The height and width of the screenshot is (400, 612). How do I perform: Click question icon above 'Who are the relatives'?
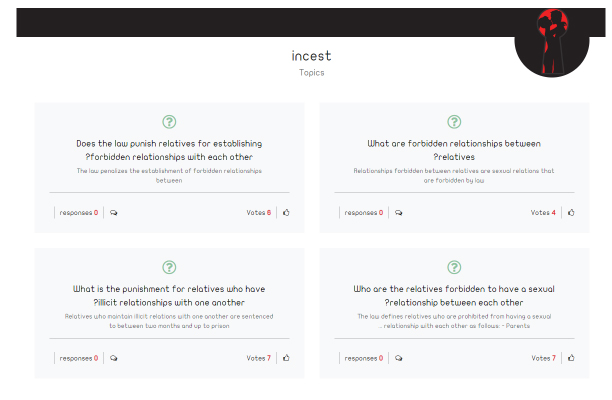(454, 267)
